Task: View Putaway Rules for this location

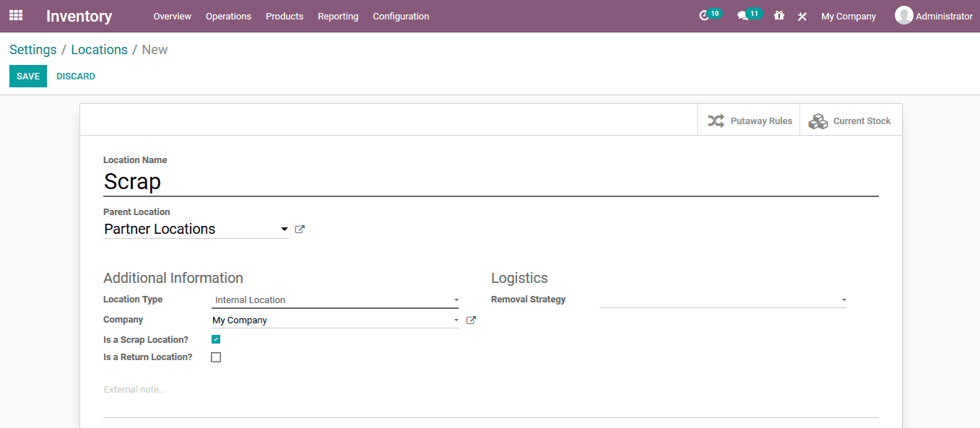Action: tap(751, 120)
